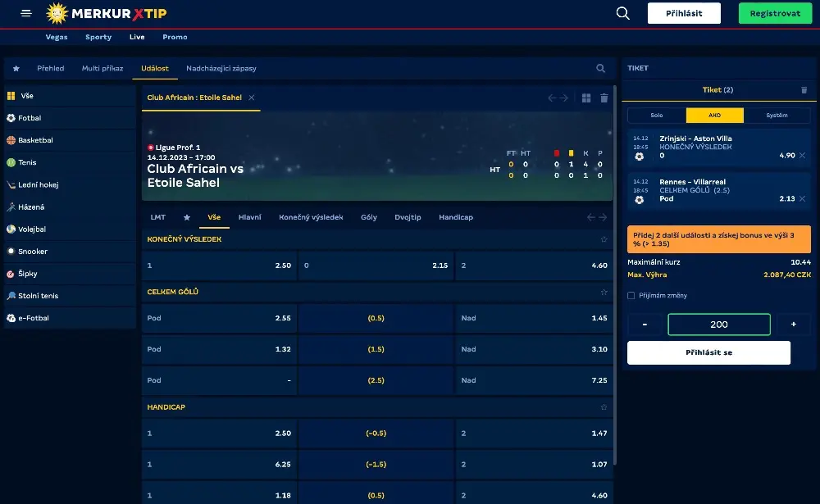Select e-Fotbal in sports sidebar
Viewport: 820px width, 504px height.
tap(70, 318)
